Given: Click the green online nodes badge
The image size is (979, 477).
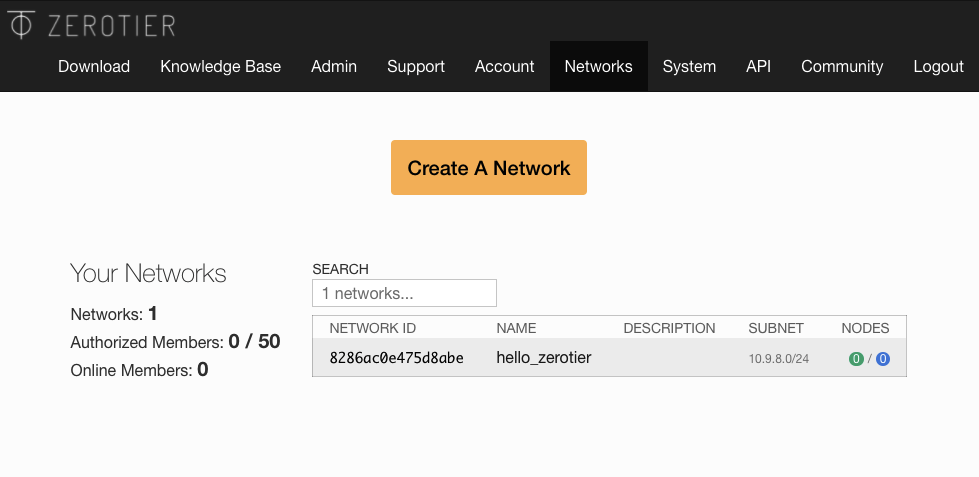Looking at the screenshot, I should pyautogui.click(x=856, y=359).
